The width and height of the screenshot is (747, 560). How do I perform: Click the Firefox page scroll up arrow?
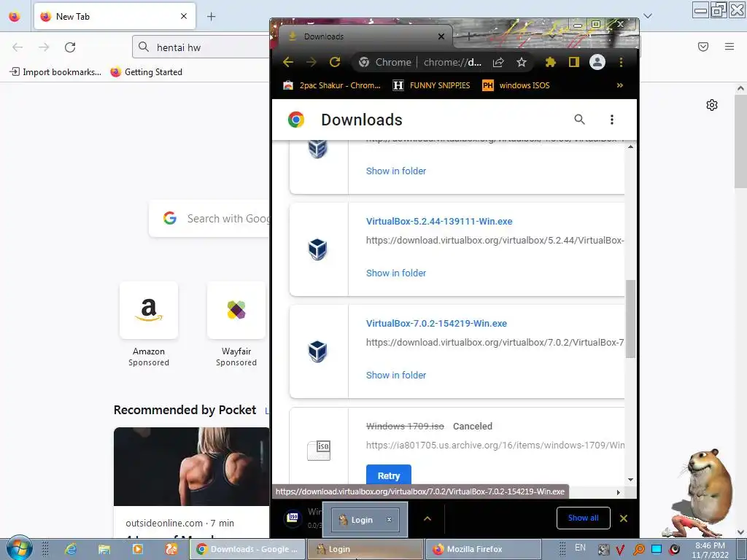pyautogui.click(x=740, y=88)
